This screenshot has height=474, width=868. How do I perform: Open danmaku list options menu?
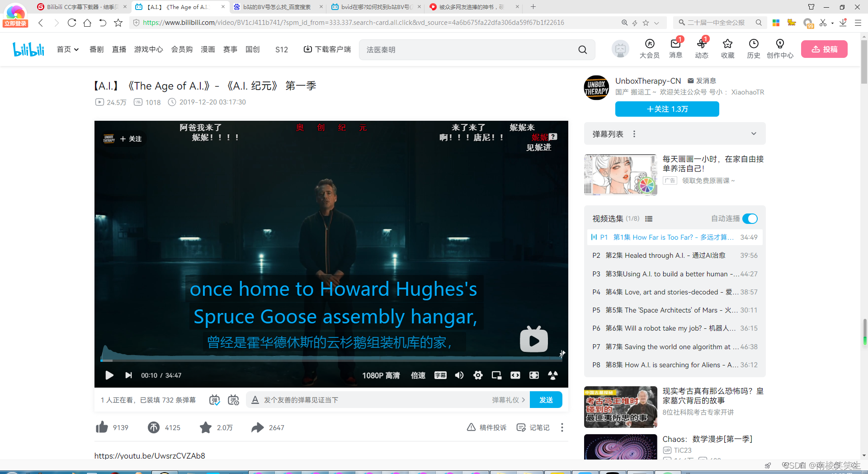click(634, 134)
